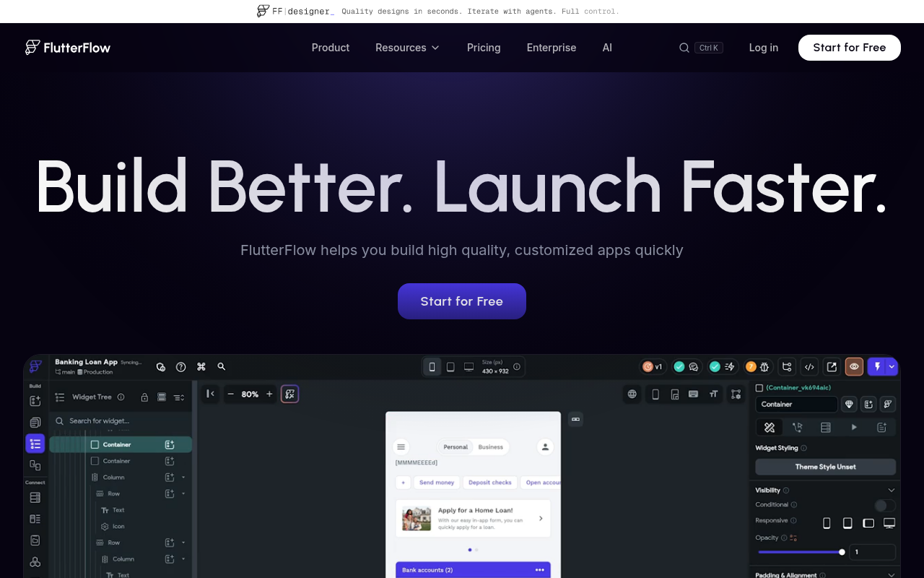Image resolution: width=924 pixels, height=578 pixels.
Task: Click the keyboard command shortcuts icon
Action: coord(201,367)
